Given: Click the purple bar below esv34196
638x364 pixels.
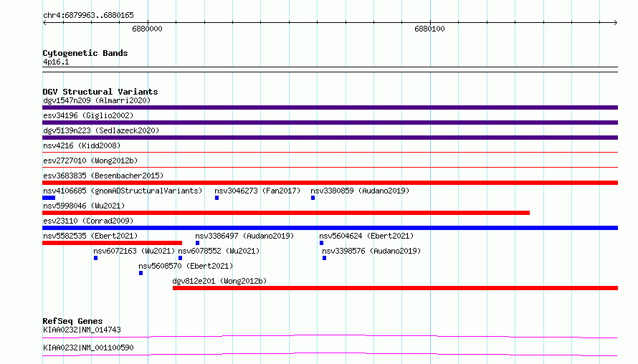Looking at the screenshot, I should (x=330, y=123).
